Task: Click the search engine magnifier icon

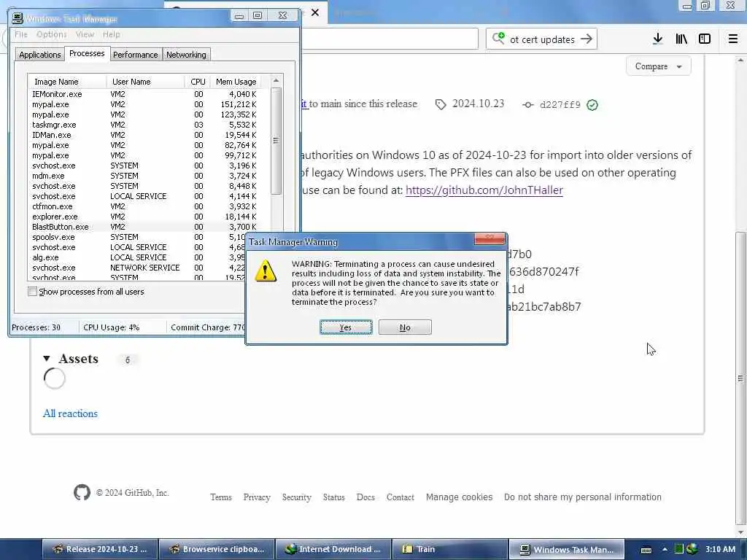Action: [x=498, y=38]
